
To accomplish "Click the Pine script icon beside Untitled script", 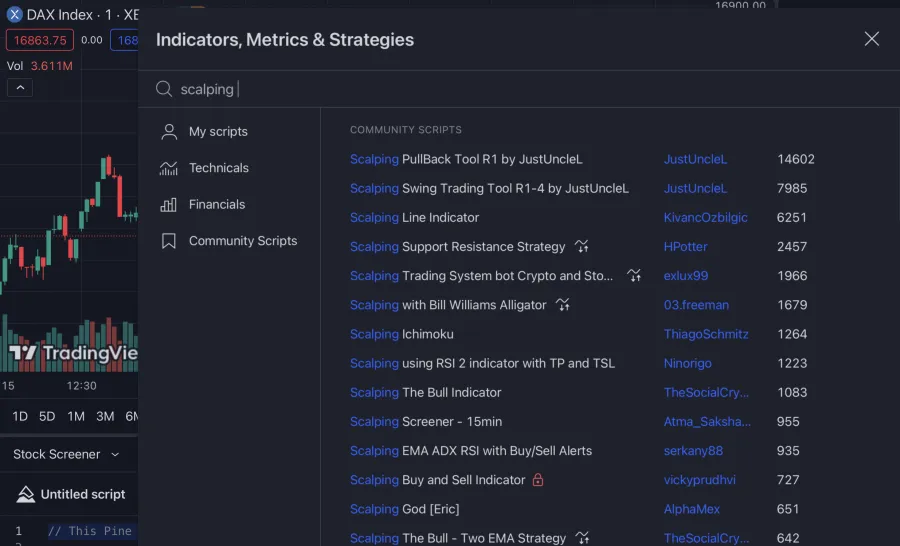I will pos(26,494).
